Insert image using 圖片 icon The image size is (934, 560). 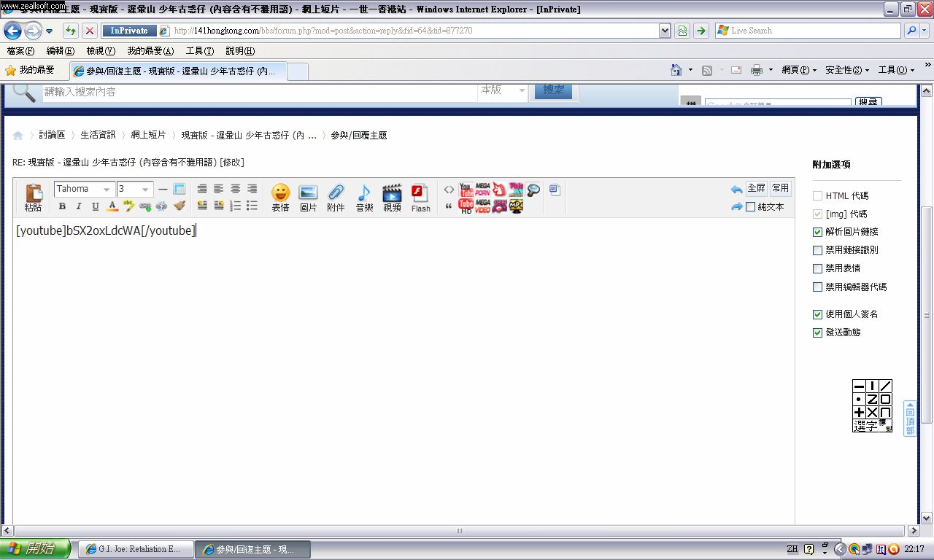pyautogui.click(x=308, y=197)
